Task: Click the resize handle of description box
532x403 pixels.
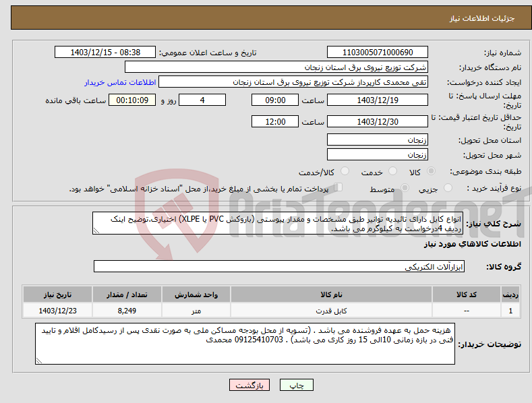Action: coord(96,230)
